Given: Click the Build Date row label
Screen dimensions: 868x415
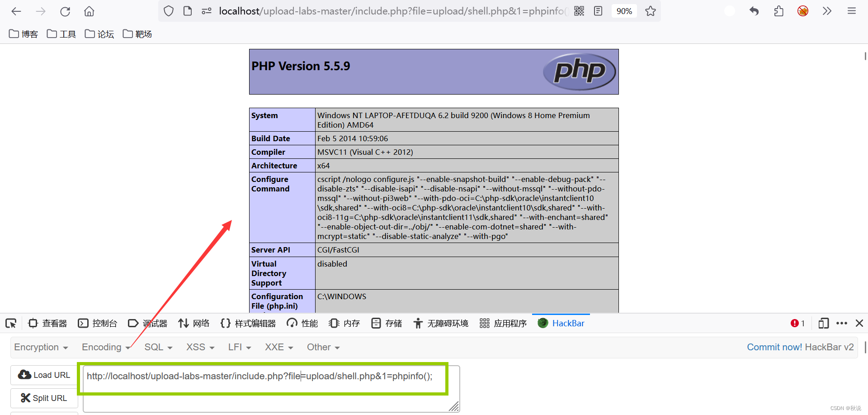Looking at the screenshot, I should tap(271, 138).
